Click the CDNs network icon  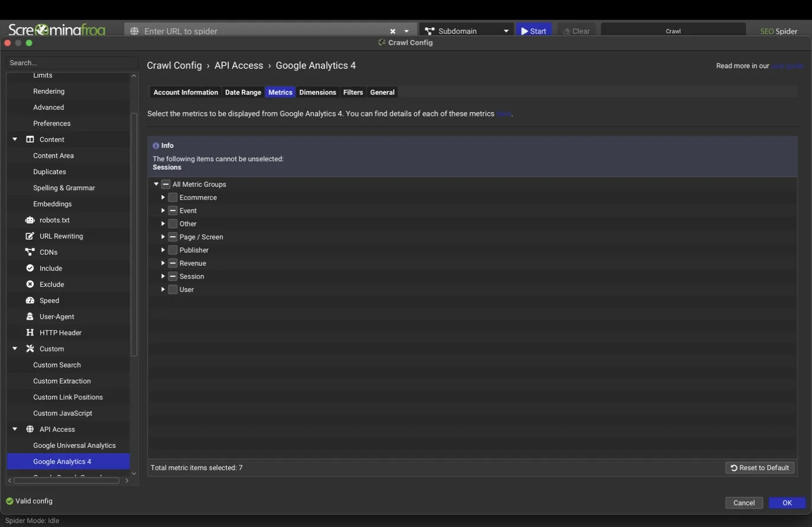[30, 252]
